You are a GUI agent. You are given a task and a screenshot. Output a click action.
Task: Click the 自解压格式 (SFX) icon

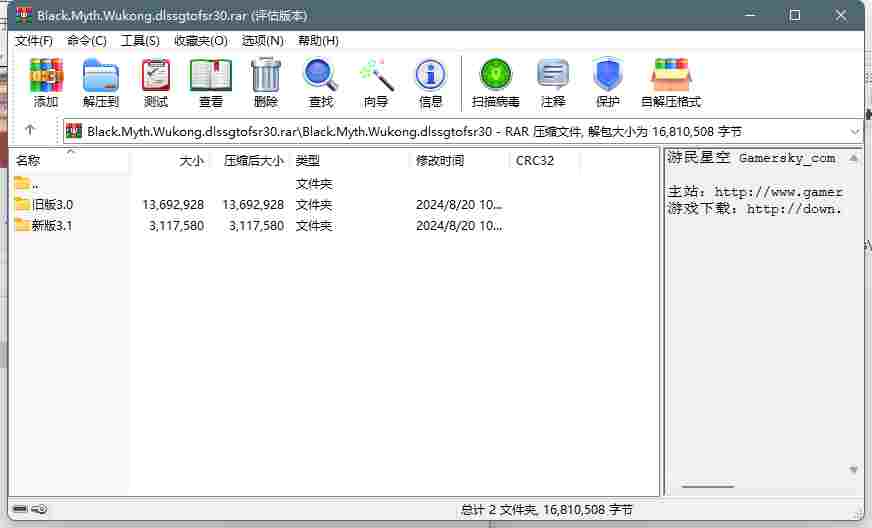click(671, 75)
